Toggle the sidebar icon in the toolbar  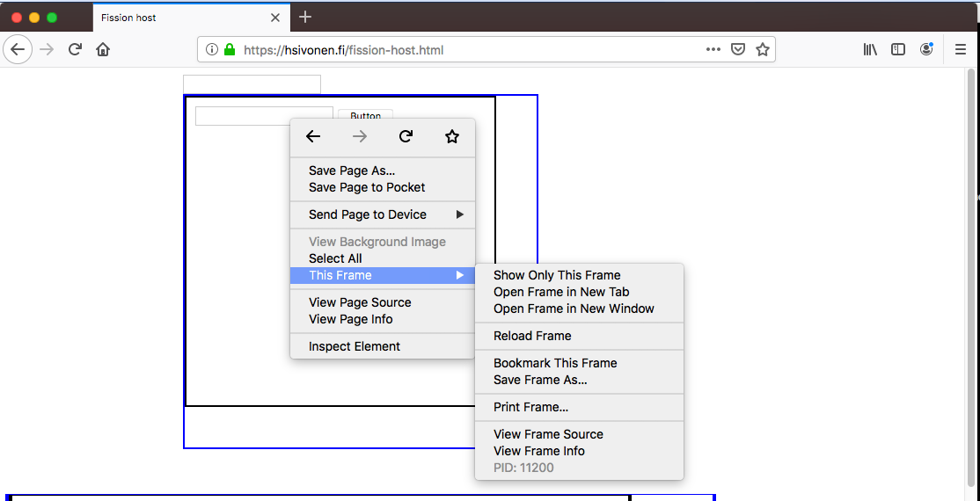coord(898,50)
